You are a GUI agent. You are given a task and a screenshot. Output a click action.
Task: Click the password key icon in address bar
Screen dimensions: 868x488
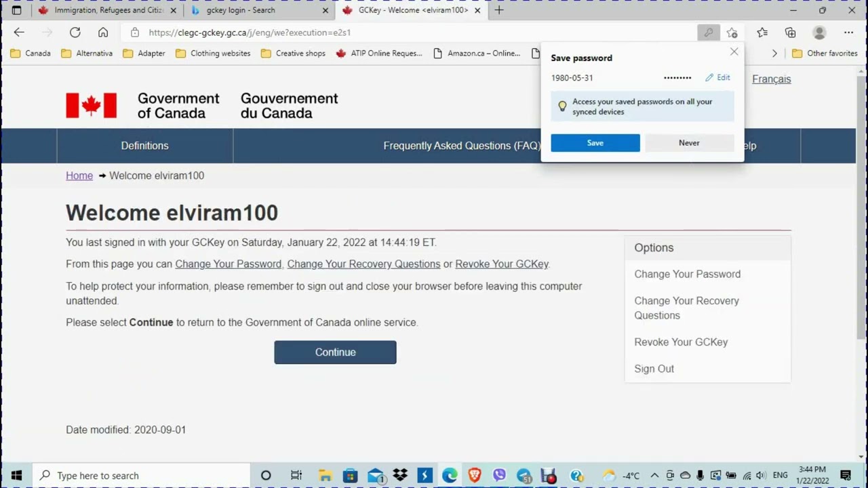point(708,33)
